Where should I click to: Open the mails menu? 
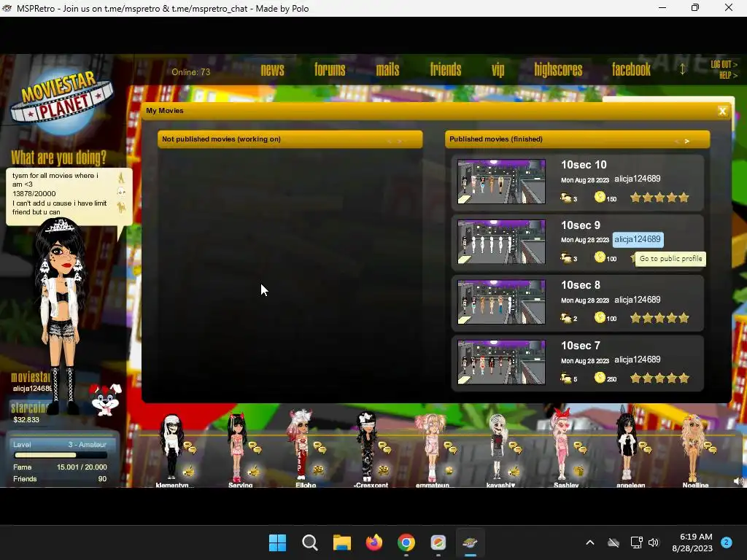point(388,70)
